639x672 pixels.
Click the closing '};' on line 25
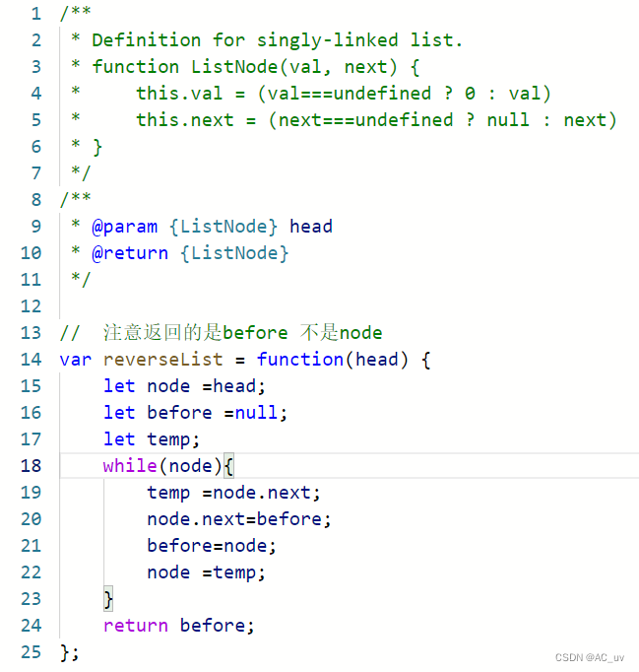70,652
